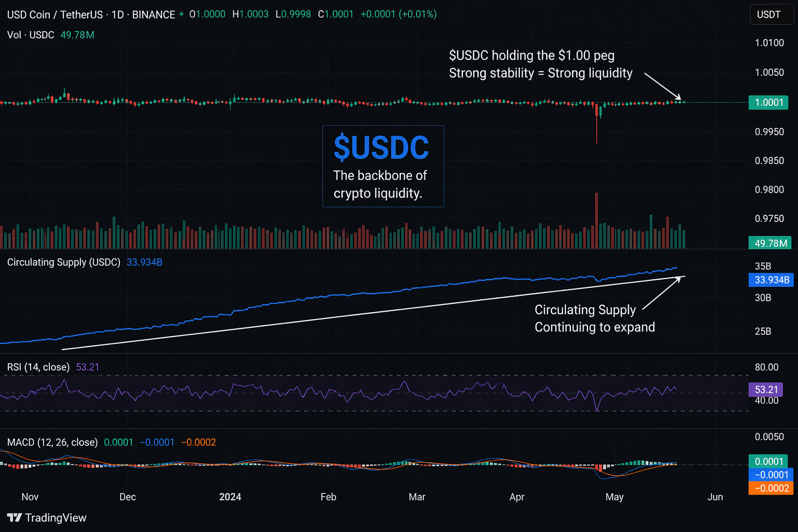Click the low value L0.9998
The image size is (798, 532).
pos(293,14)
